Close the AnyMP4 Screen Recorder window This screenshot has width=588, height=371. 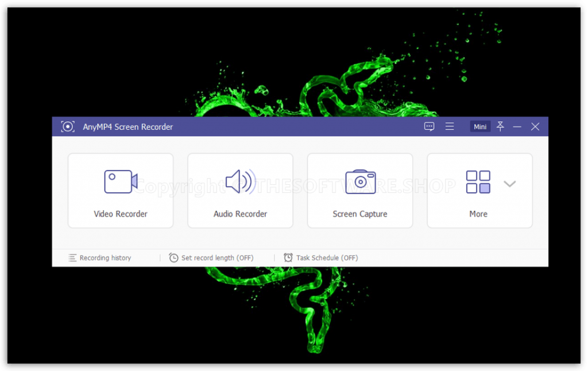point(535,127)
